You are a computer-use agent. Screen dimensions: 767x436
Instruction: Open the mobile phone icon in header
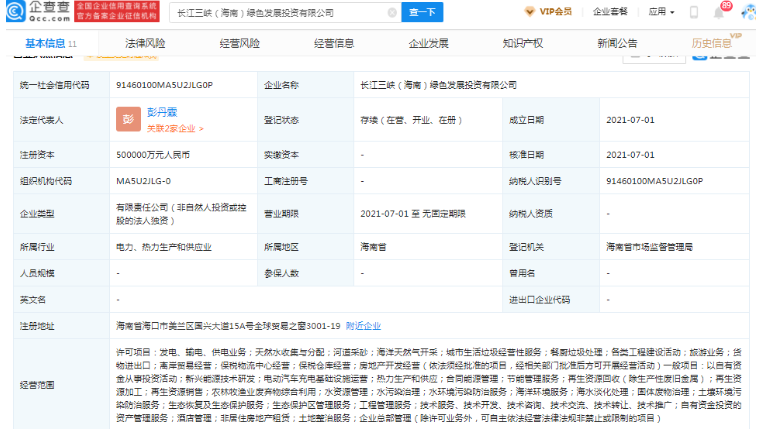coord(694,12)
